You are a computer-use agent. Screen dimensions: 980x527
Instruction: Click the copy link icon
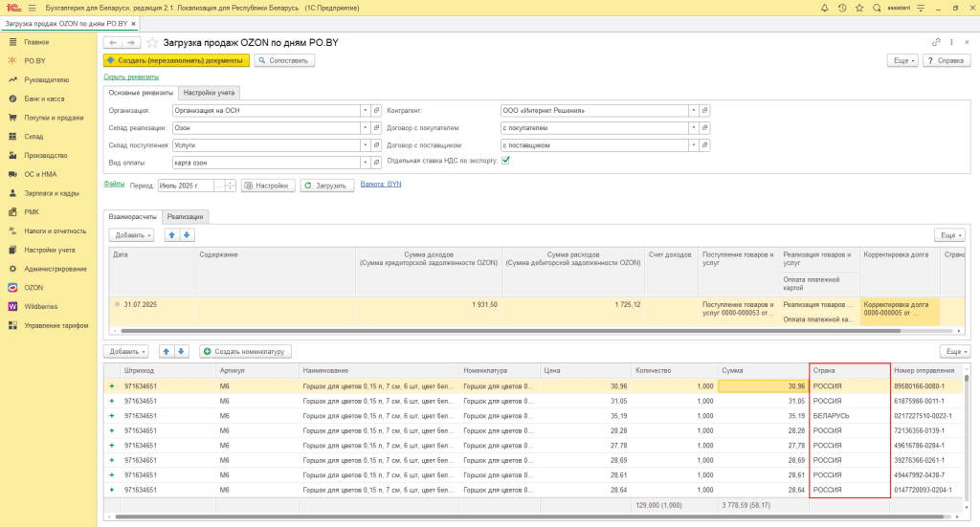click(x=936, y=43)
